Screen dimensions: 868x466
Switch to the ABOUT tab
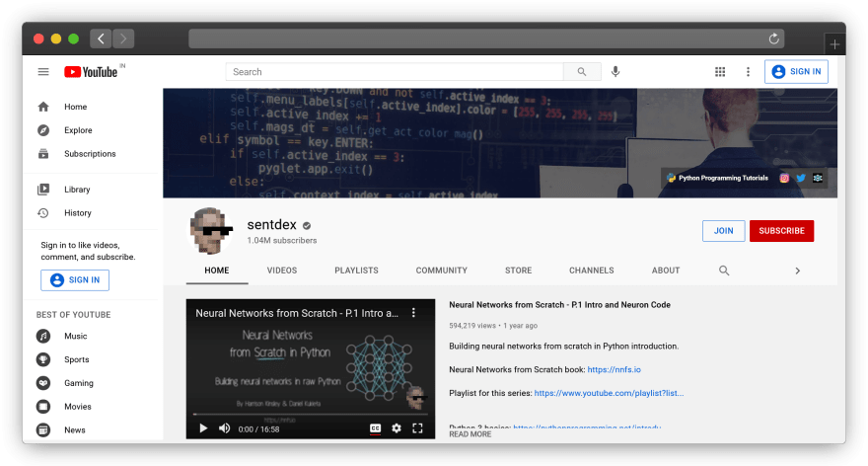click(x=666, y=271)
